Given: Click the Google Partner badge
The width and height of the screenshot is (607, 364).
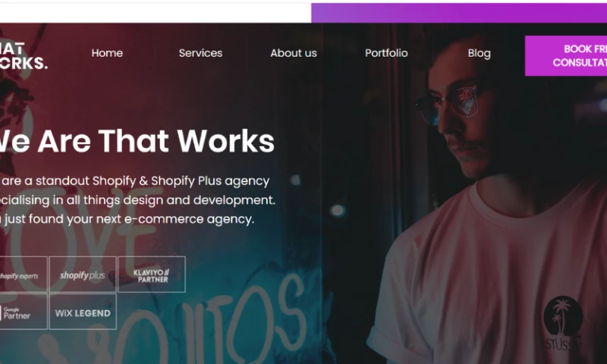Looking at the screenshot, I should (24, 312).
